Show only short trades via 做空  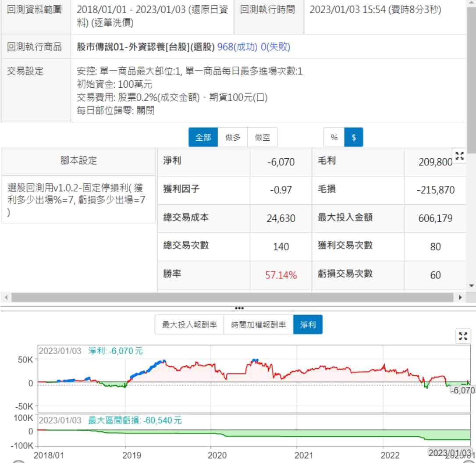click(x=262, y=138)
